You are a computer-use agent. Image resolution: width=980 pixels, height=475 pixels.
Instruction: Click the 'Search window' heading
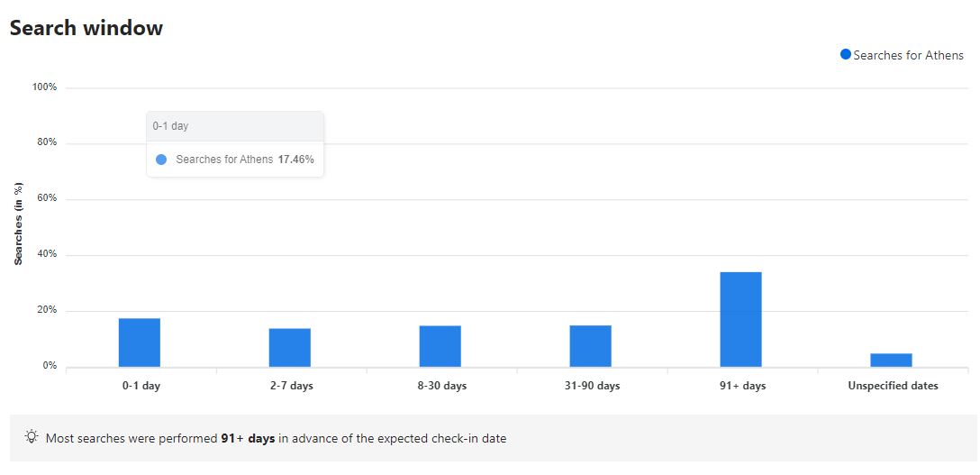(x=86, y=28)
